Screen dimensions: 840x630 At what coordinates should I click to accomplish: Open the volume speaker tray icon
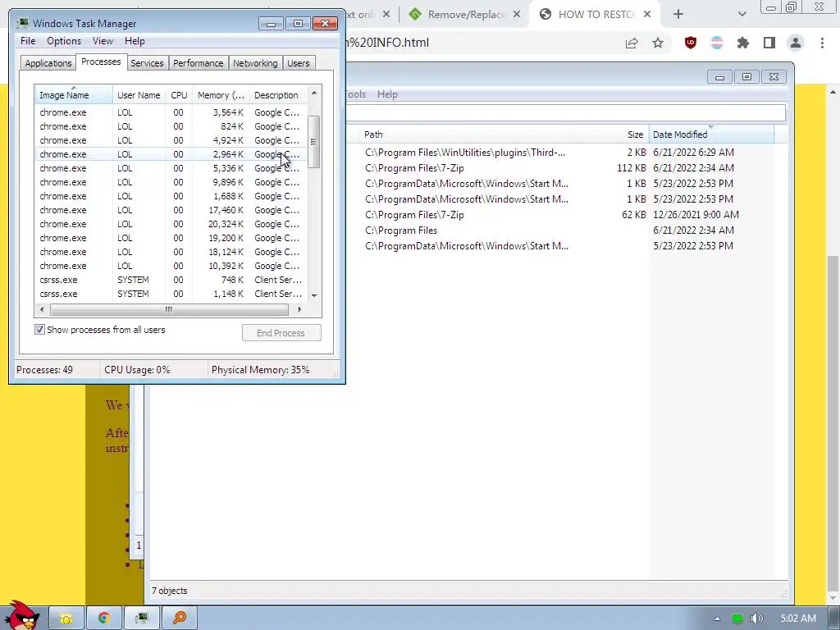(x=757, y=619)
